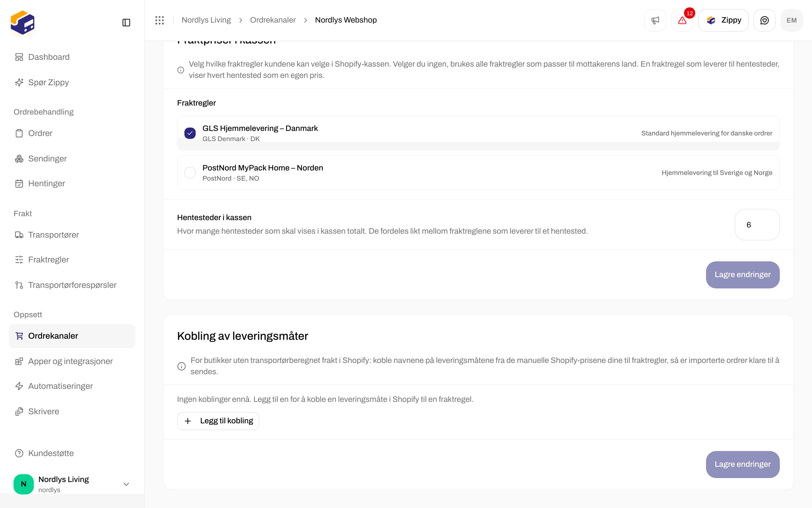Viewport: 812px width, 508px height.
Task: Open alerts warning icon with 12 badge
Action: pos(682,20)
